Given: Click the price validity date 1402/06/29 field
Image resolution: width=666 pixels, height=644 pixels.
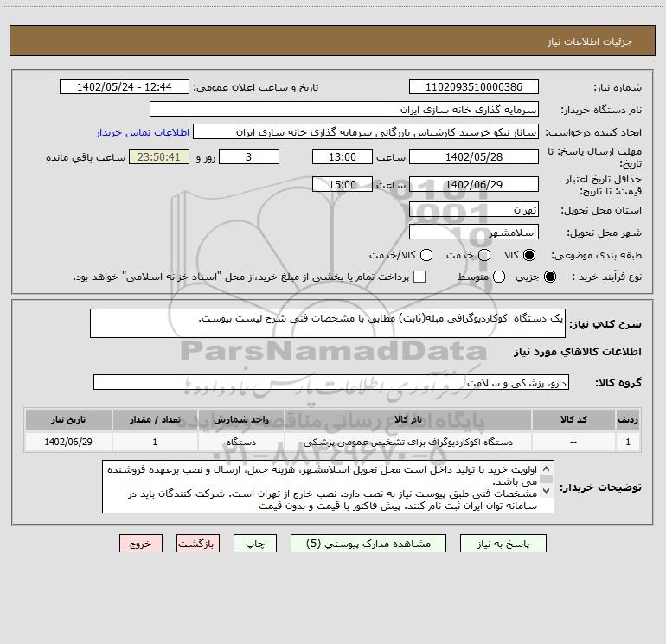Looking at the screenshot, I should 474,184.
